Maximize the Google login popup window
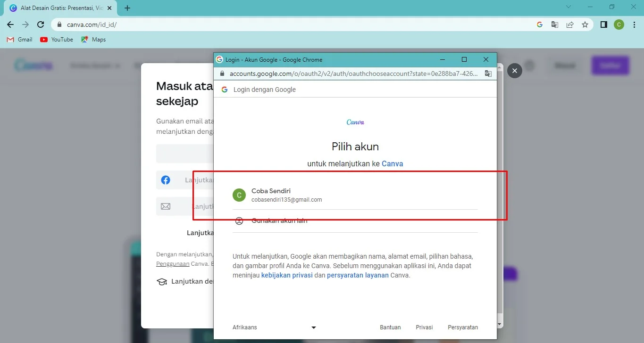Viewport: 644px width, 343px height. pos(464,59)
